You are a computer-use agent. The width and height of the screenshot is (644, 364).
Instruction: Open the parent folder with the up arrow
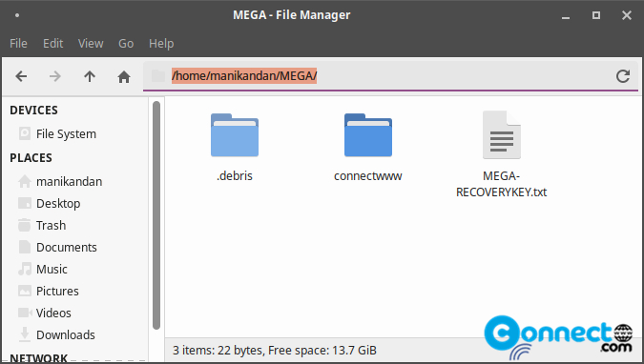coord(90,76)
